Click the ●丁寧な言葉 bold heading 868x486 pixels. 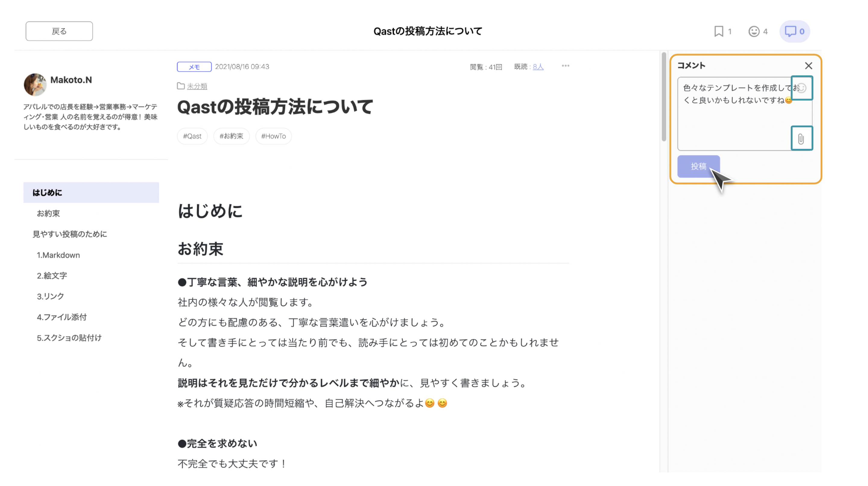pos(273,282)
